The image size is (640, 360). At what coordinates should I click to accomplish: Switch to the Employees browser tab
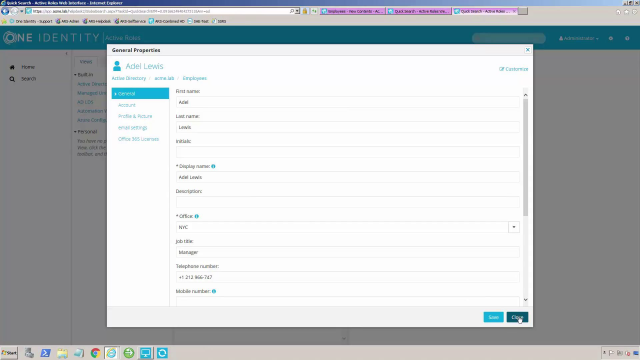[353, 11]
